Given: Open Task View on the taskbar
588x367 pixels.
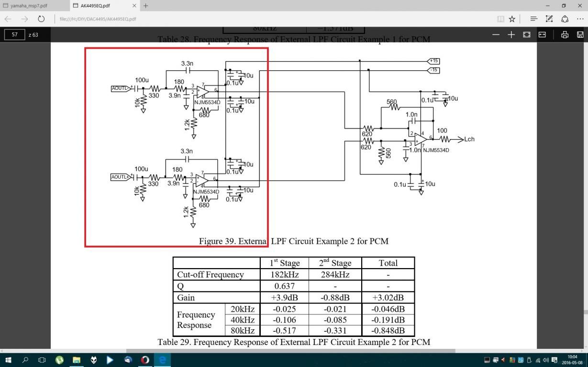Looking at the screenshot, I should pos(42,360).
